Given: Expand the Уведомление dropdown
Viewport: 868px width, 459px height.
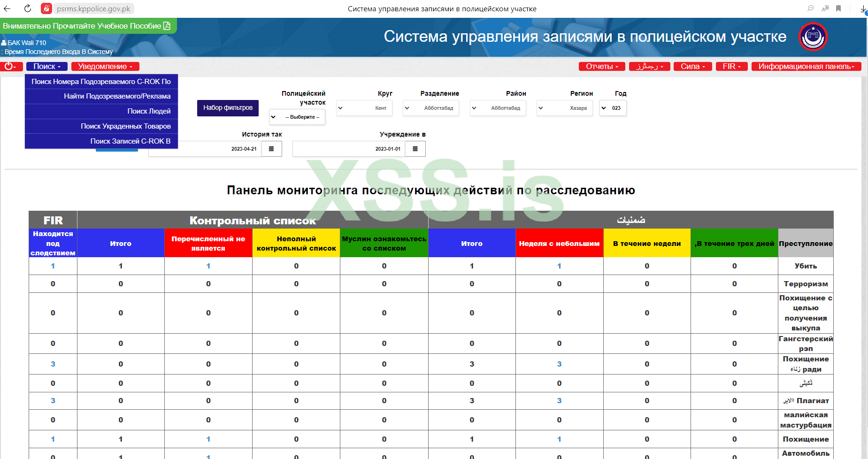Looking at the screenshot, I should click(105, 67).
